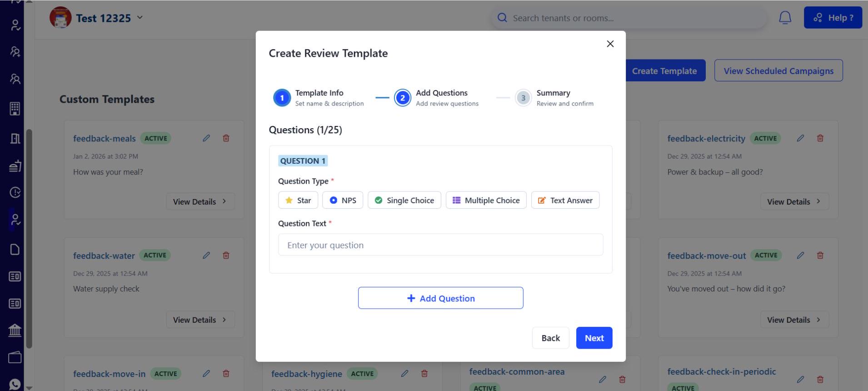Select Star question type

pos(298,200)
